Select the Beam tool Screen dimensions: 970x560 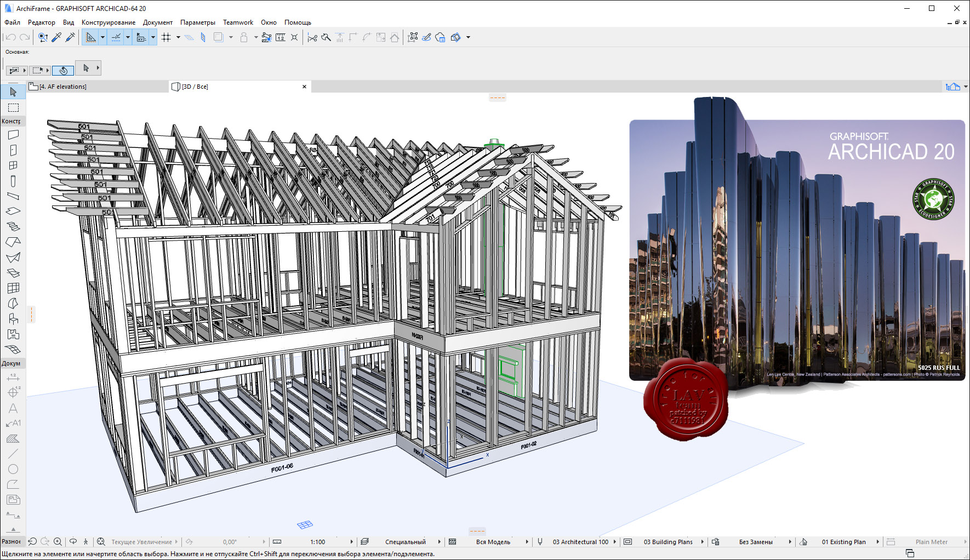tap(13, 196)
